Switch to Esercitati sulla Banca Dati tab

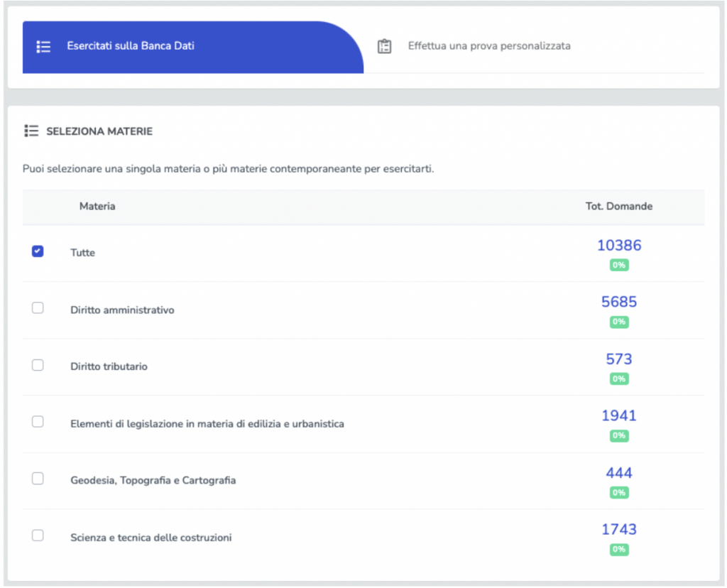[x=130, y=46]
